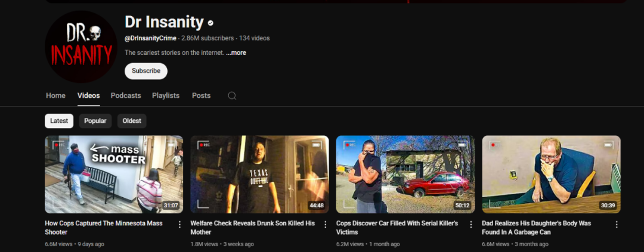Screen dimensions: 644x252
Task: Open the Texas shirt welfare check thumbnail
Action: (x=259, y=175)
